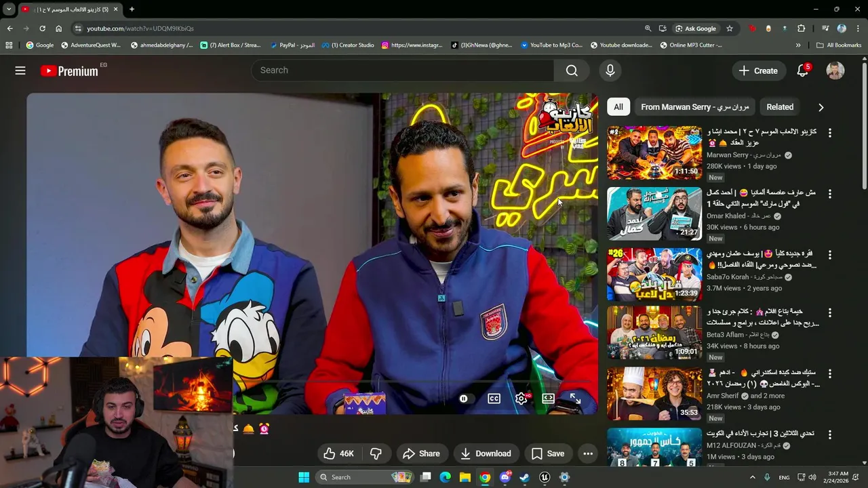
Task: Show hidden system tray icons
Action: pos(752,477)
